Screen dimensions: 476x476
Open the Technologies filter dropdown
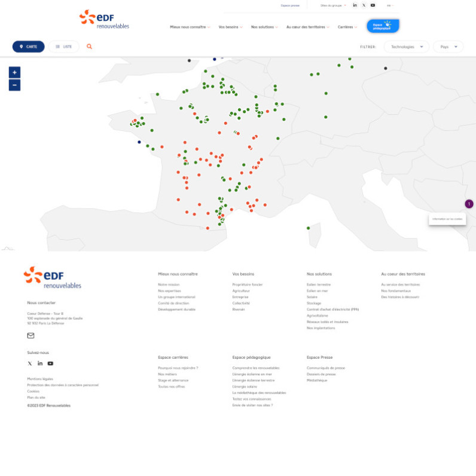pos(407,47)
